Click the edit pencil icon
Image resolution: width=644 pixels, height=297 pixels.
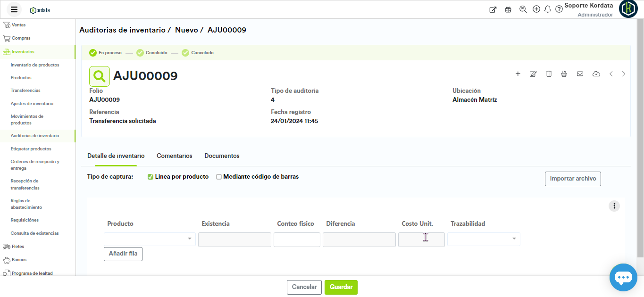(533, 74)
